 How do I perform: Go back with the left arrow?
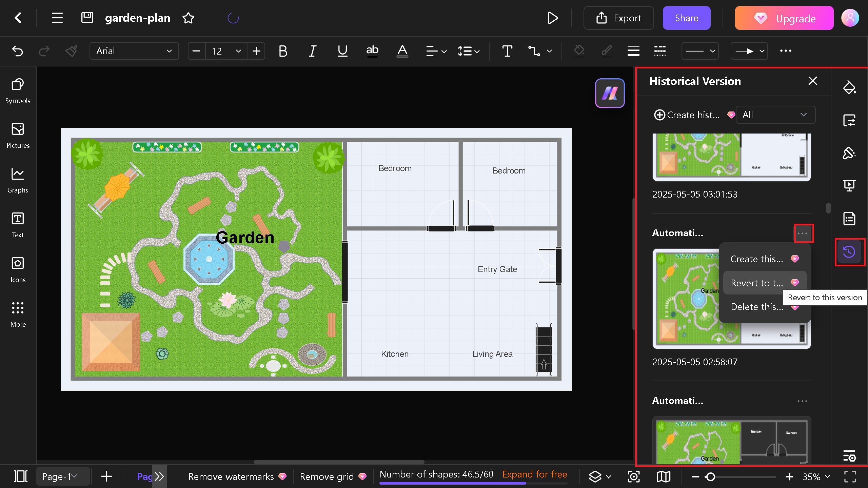18,18
